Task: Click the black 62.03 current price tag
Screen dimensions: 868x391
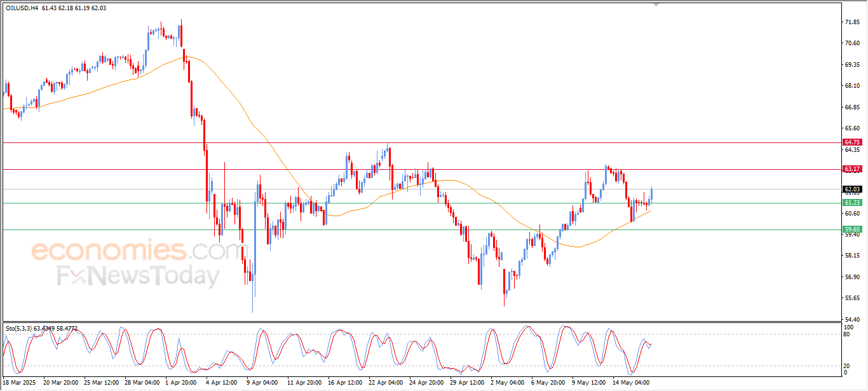Action: (852, 189)
